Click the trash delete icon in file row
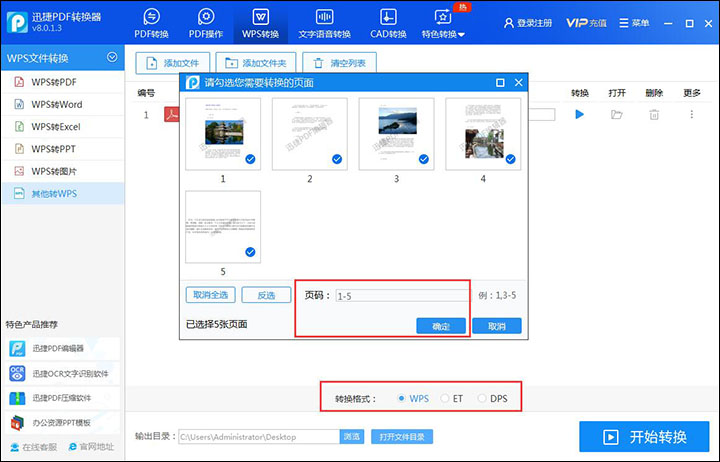Screen dimensions: 720x462 click(654, 114)
